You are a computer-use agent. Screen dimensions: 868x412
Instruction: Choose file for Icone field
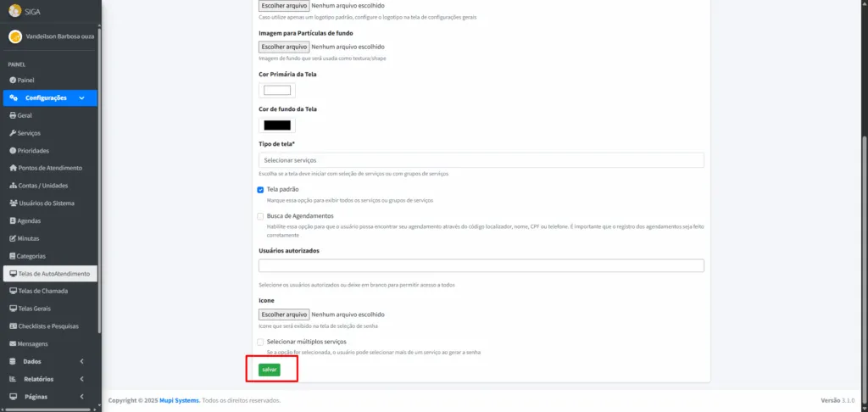[x=284, y=315]
